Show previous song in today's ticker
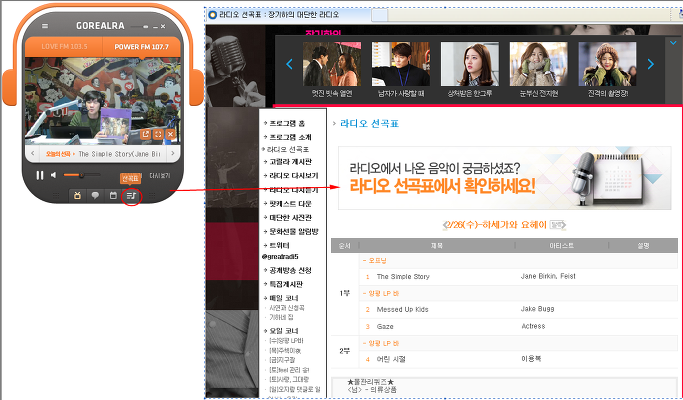Image resolution: width=683 pixels, height=400 pixels. (x=33, y=153)
